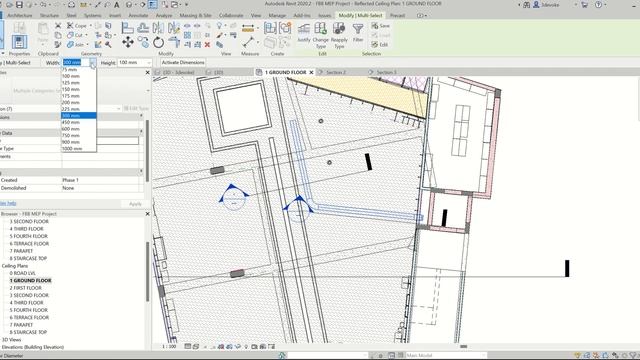The height and width of the screenshot is (360, 640).
Task: Open the Properties help link
Action: click(8, 203)
